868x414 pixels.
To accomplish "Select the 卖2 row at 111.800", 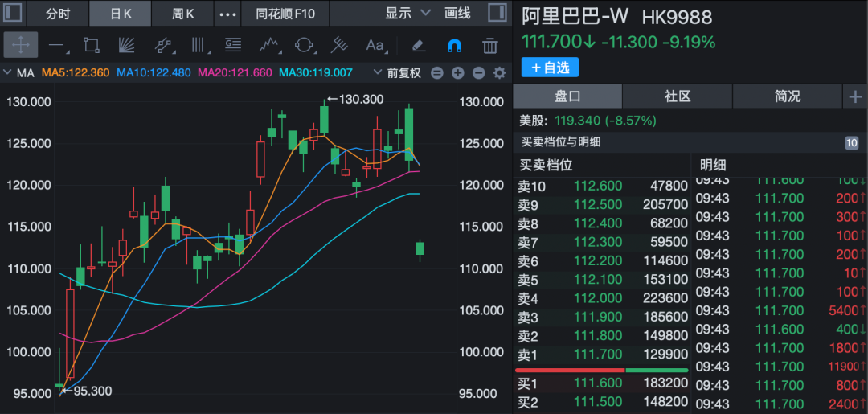I will [602, 337].
